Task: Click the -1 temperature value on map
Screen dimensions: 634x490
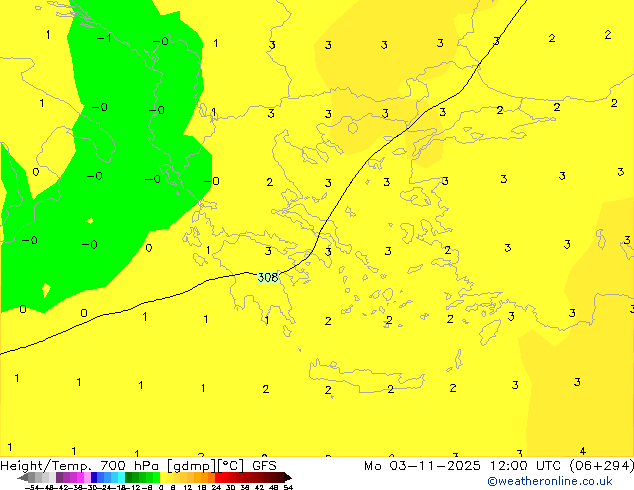Action: point(104,38)
